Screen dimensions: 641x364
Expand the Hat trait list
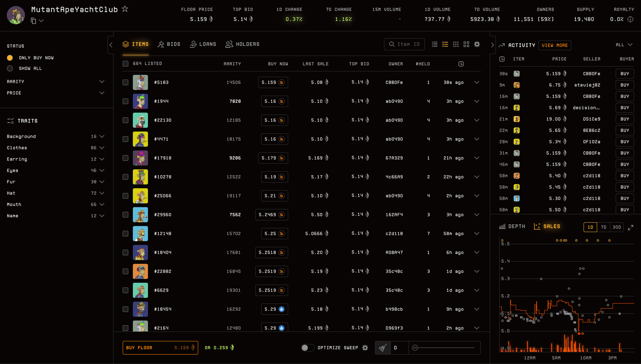point(56,193)
